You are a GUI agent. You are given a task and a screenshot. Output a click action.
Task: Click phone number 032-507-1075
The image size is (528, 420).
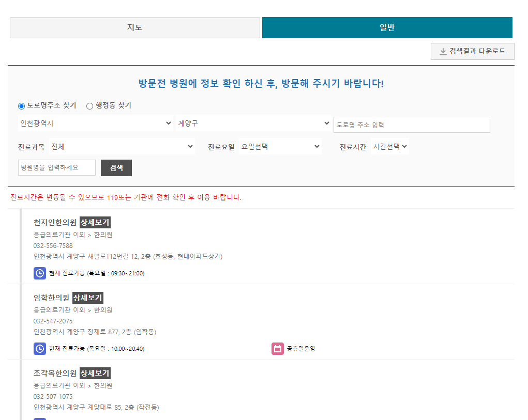(x=53, y=396)
